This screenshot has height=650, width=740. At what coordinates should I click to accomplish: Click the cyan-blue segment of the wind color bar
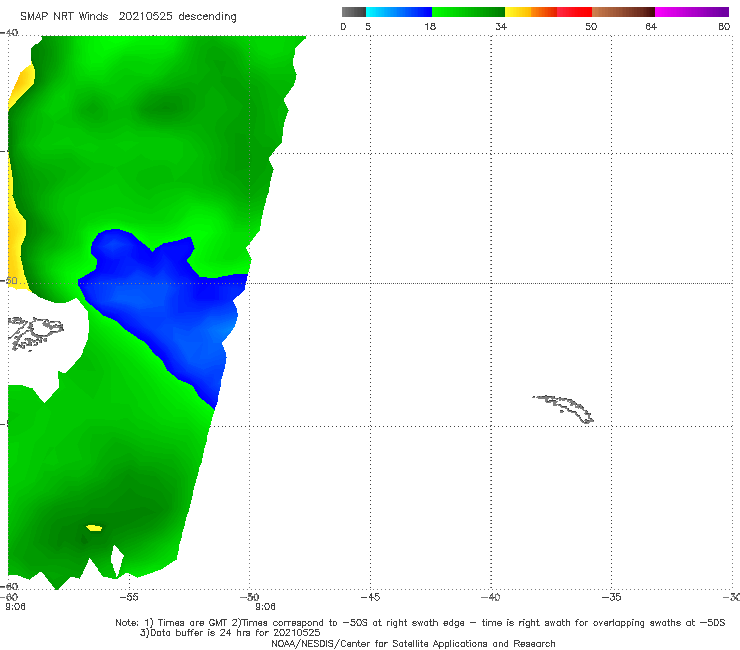(x=399, y=12)
